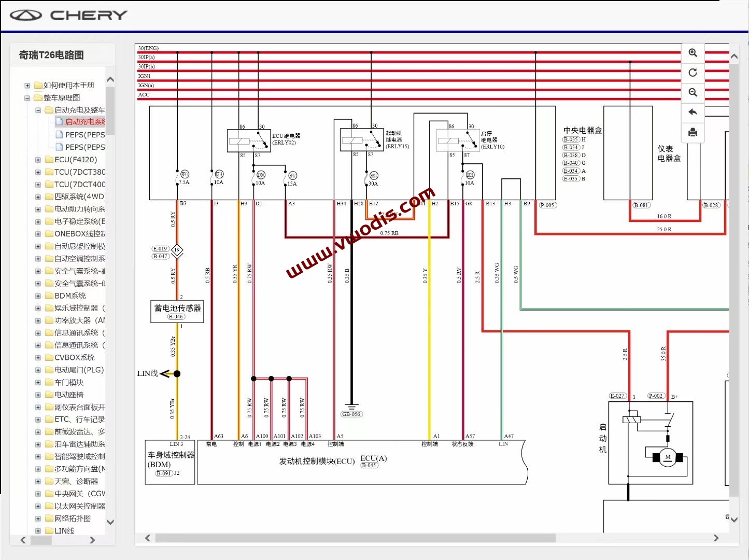Image resolution: width=749 pixels, height=560 pixels.
Task: Click the folder icon beside CVBOX系统
Action: 49,358
